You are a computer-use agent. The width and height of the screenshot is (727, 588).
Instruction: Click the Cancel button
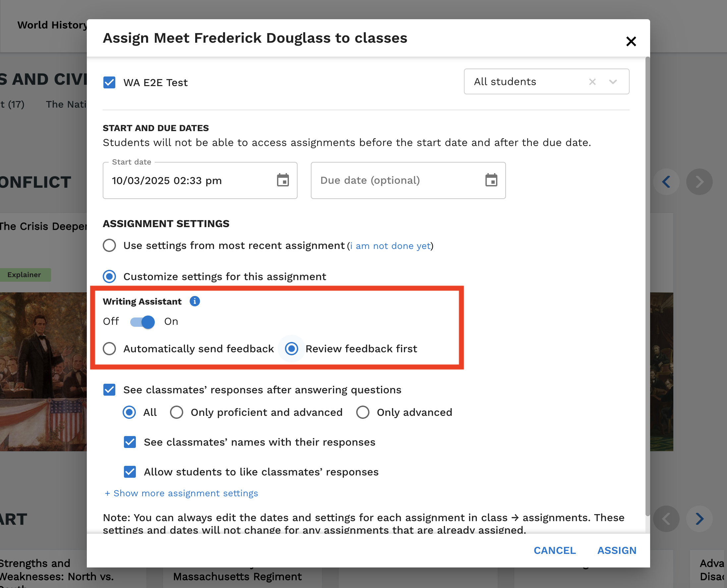(x=554, y=550)
